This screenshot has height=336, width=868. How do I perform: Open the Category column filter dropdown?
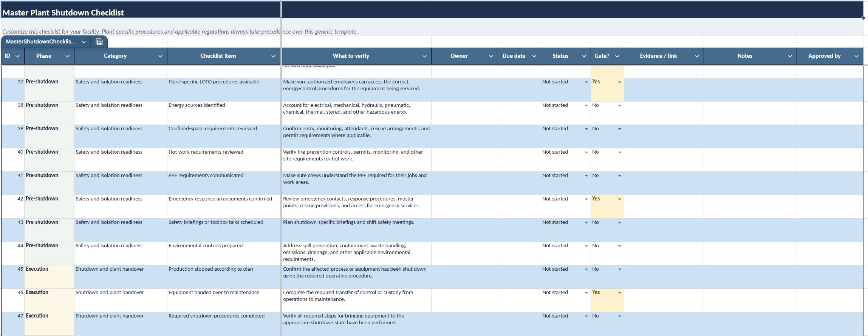pyautogui.click(x=160, y=56)
